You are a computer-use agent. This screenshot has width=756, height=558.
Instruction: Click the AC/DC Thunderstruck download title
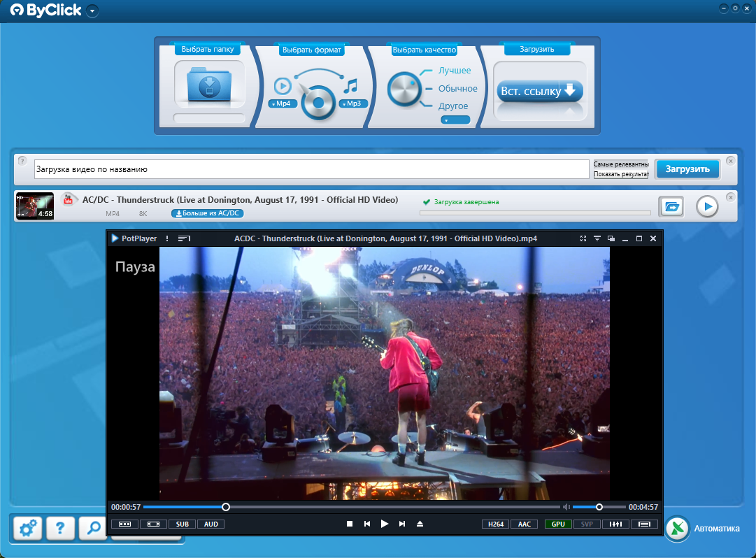240,199
